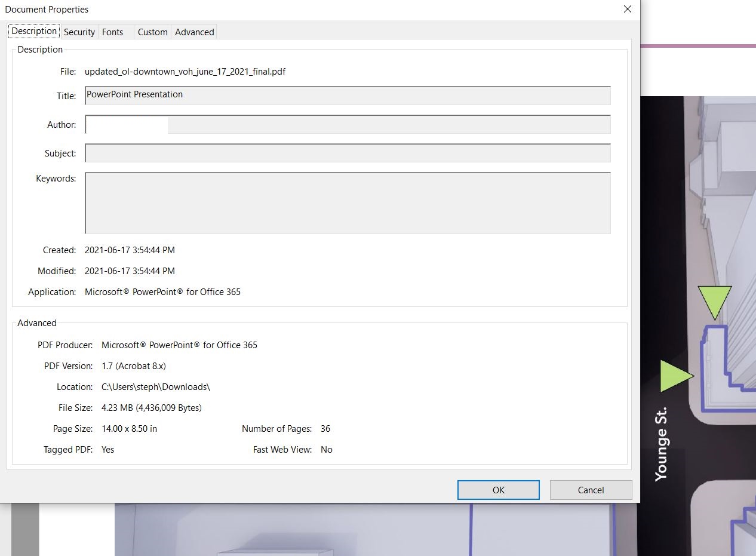Go to the Advanced tab
The height and width of the screenshot is (556, 756).
click(x=194, y=32)
